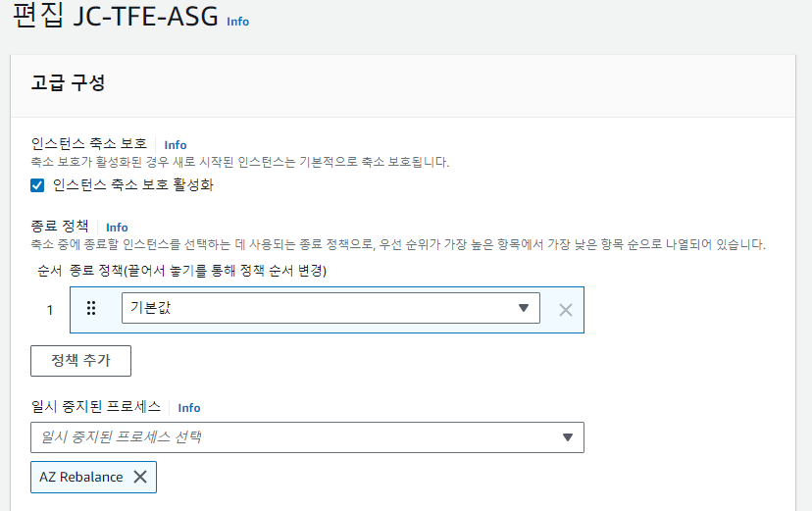The image size is (812, 511).
Task: Open Info link beside JC-TFE-ASG title
Action: pos(237,21)
